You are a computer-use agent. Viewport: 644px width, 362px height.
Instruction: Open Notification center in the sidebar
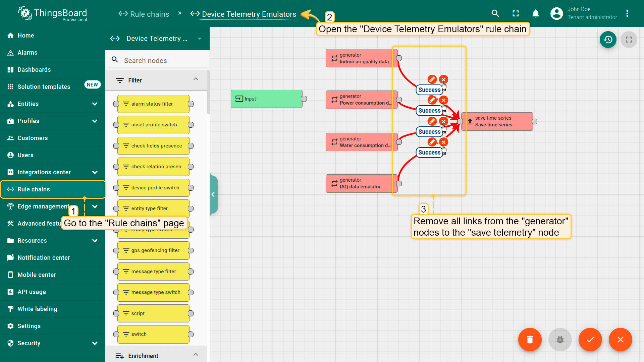point(44,258)
